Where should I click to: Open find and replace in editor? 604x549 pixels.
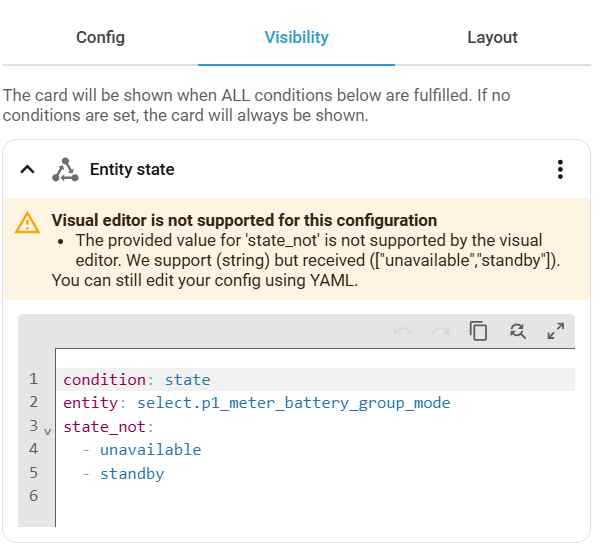[x=517, y=331]
